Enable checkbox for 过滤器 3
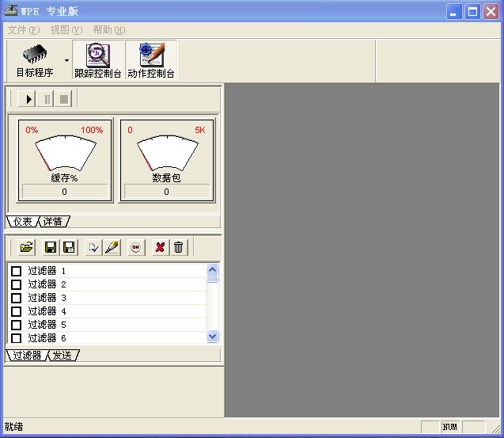504x438 pixels. [x=16, y=298]
